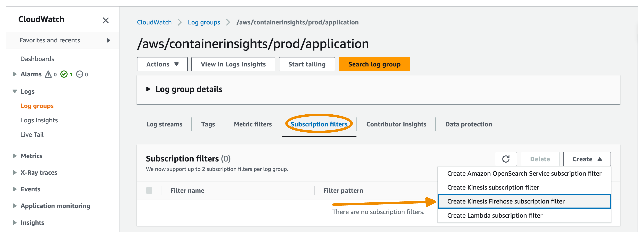644x238 pixels.
Task: Open the Actions dropdown
Action: [162, 64]
